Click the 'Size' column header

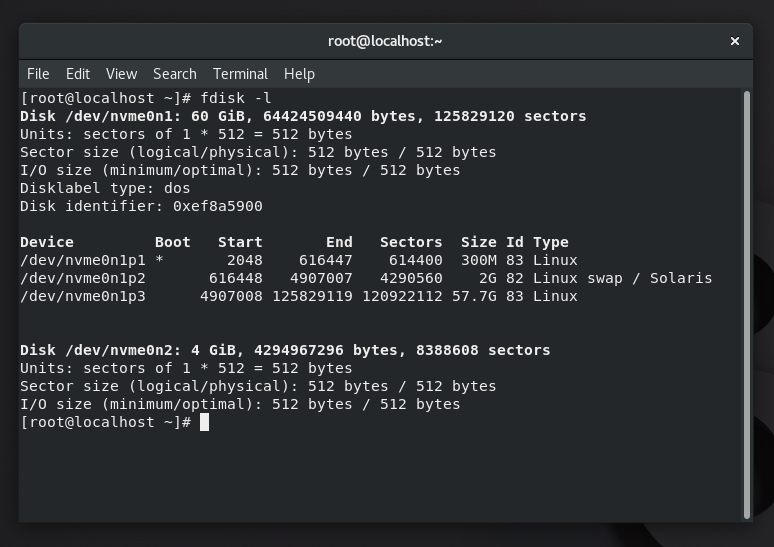tap(479, 242)
